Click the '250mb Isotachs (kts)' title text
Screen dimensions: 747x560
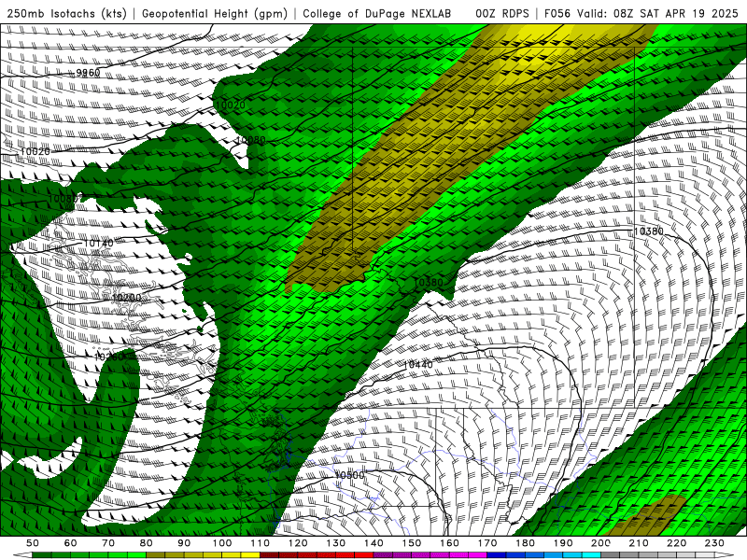click(x=66, y=13)
